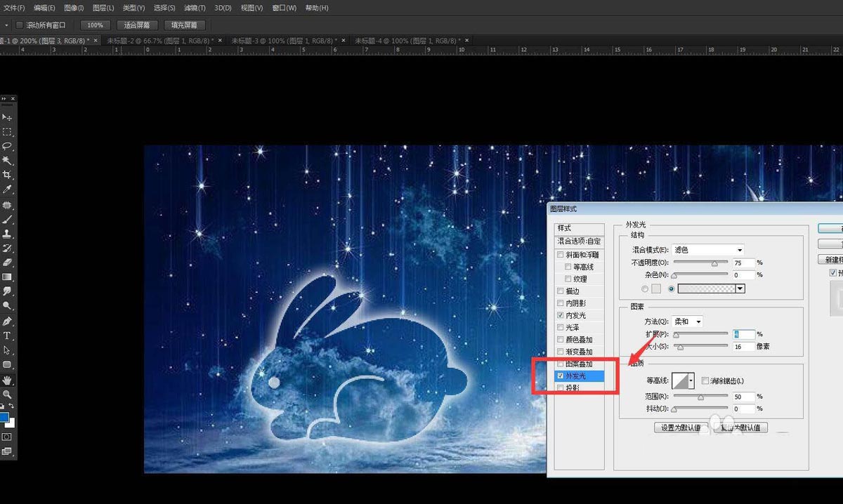Image resolution: width=843 pixels, height=504 pixels.
Task: Open the 混合模式 blend mode dropdown
Action: (707, 250)
